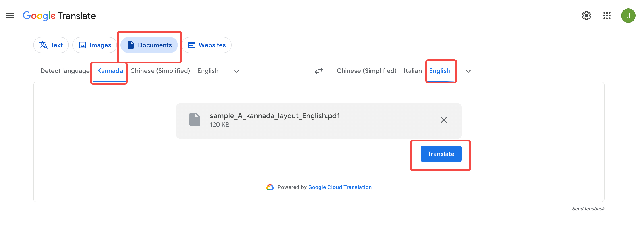
Task: Open the account avatar J
Action: [628, 16]
